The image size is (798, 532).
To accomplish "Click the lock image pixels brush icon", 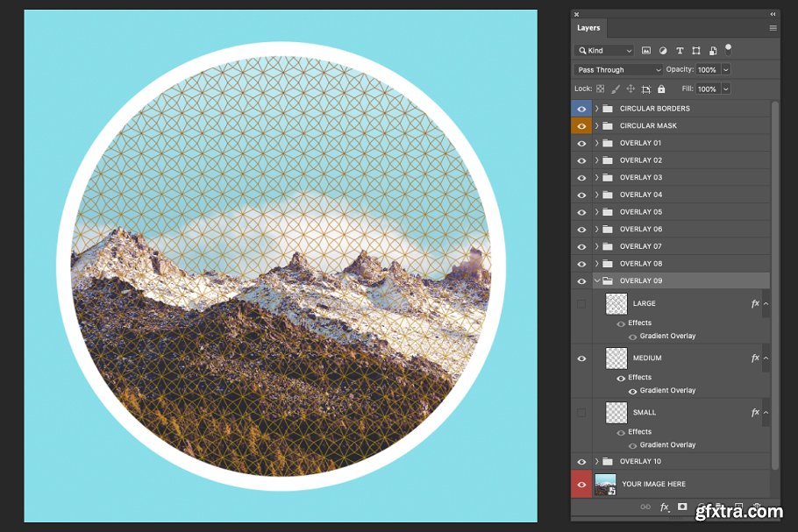I will click(x=616, y=89).
